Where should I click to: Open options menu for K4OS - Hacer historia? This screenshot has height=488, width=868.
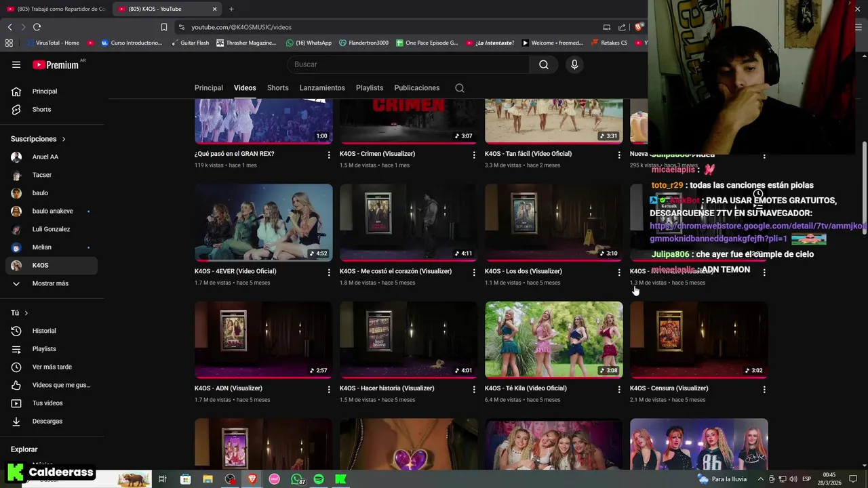pyautogui.click(x=474, y=390)
